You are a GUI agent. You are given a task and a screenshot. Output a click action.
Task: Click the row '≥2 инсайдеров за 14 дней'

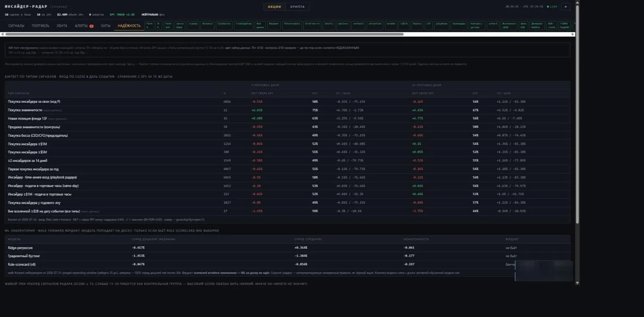[287, 161]
